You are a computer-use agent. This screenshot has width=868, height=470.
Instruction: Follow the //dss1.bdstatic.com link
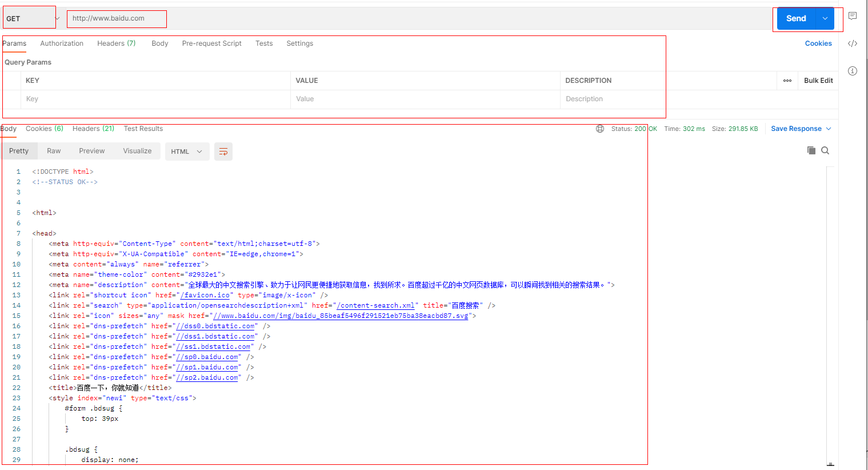click(x=215, y=336)
